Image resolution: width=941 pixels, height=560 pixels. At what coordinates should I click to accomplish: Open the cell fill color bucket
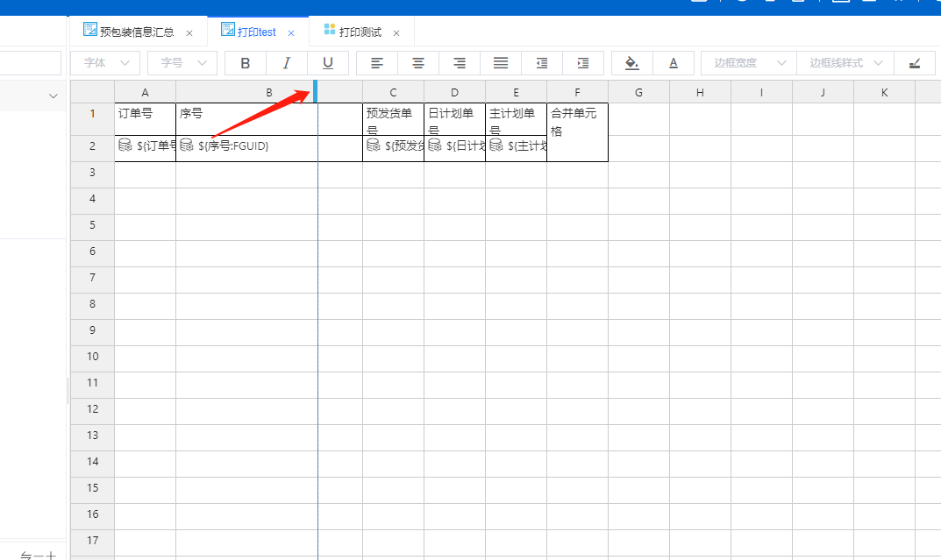tap(631, 63)
